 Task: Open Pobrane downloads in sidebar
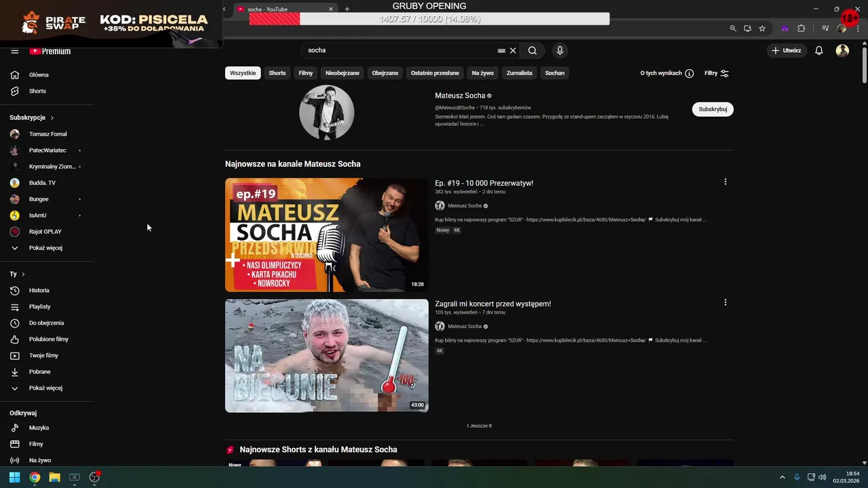point(39,371)
